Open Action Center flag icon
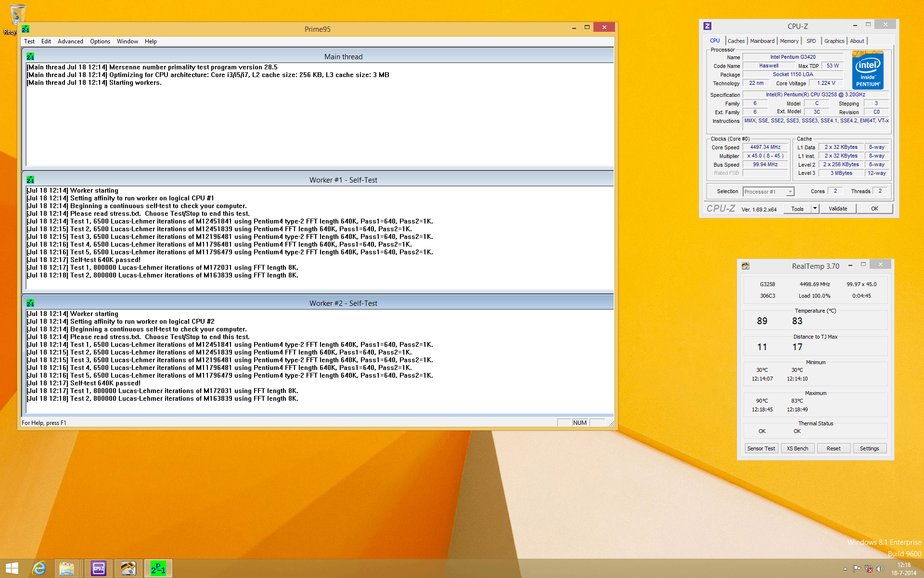The width and height of the screenshot is (924, 578). point(857,569)
